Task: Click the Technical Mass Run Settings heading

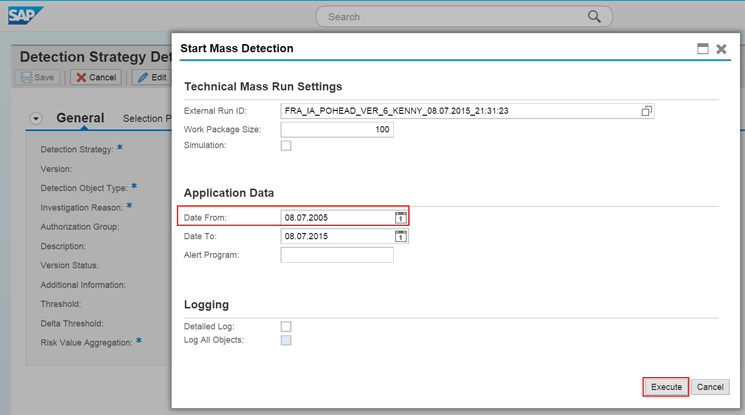Action: click(263, 87)
